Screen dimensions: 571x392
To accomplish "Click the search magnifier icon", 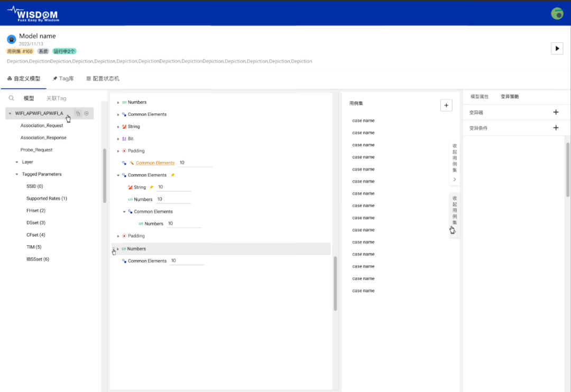I will 11,98.
